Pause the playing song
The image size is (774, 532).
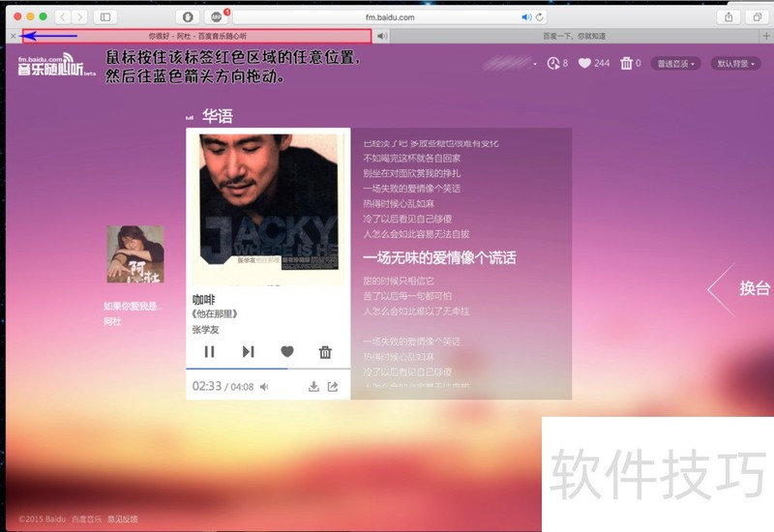pyautogui.click(x=209, y=351)
